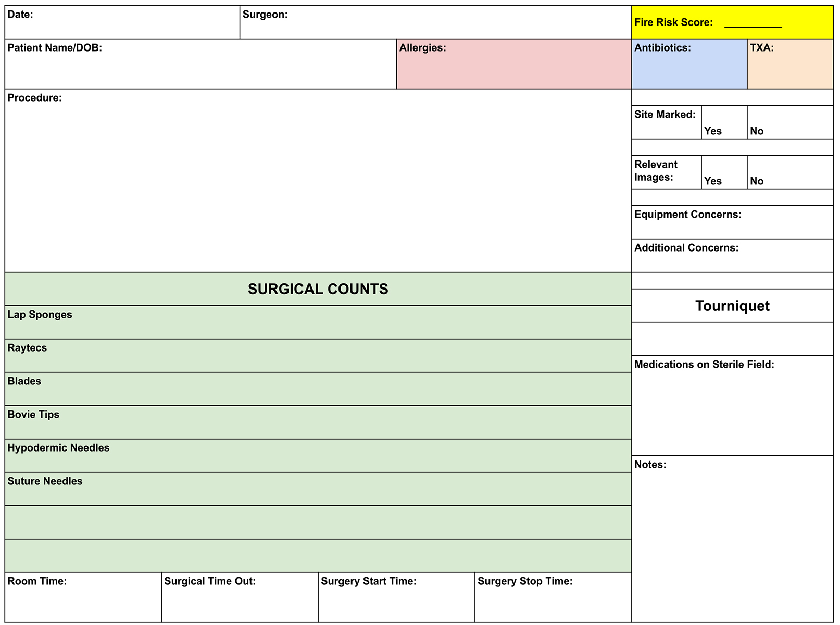The image size is (840, 625).
Task: Click the Patient Name/DOB field
Action: [x=200, y=64]
